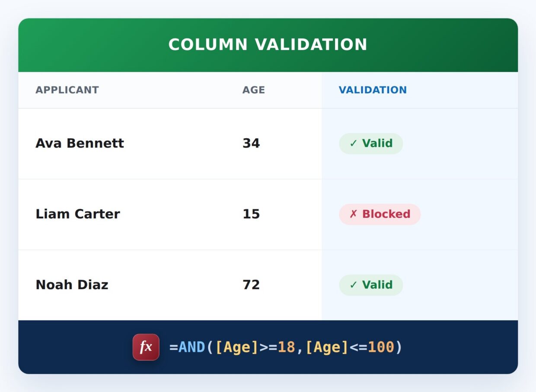The height and width of the screenshot is (392, 536).
Task: Click the AGE column header
Action: pyautogui.click(x=254, y=90)
